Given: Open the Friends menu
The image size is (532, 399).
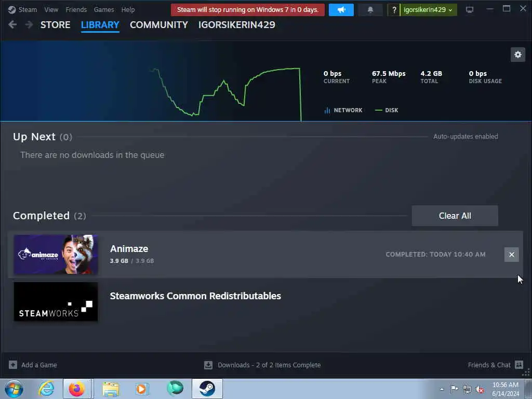Looking at the screenshot, I should [76, 9].
